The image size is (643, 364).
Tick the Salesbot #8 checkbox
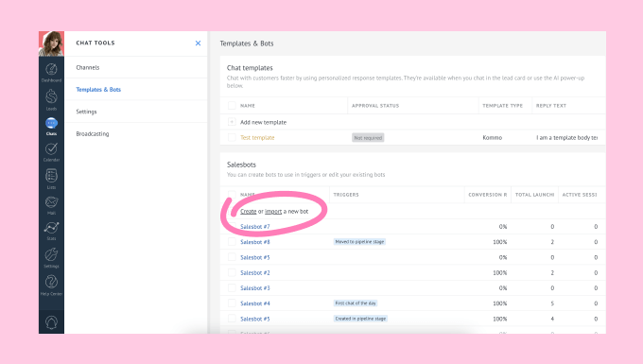click(232, 242)
